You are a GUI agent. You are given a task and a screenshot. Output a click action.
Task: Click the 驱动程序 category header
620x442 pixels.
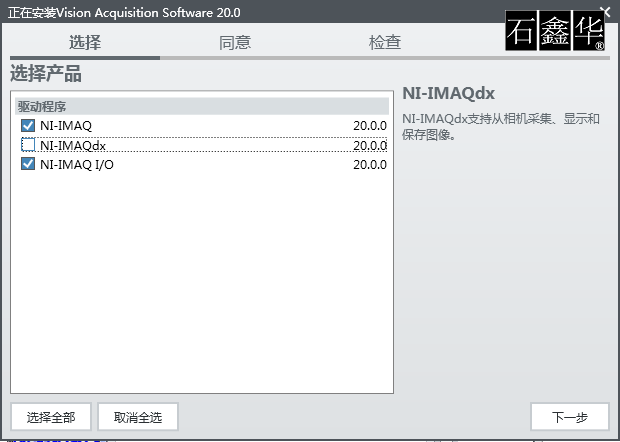click(202, 106)
